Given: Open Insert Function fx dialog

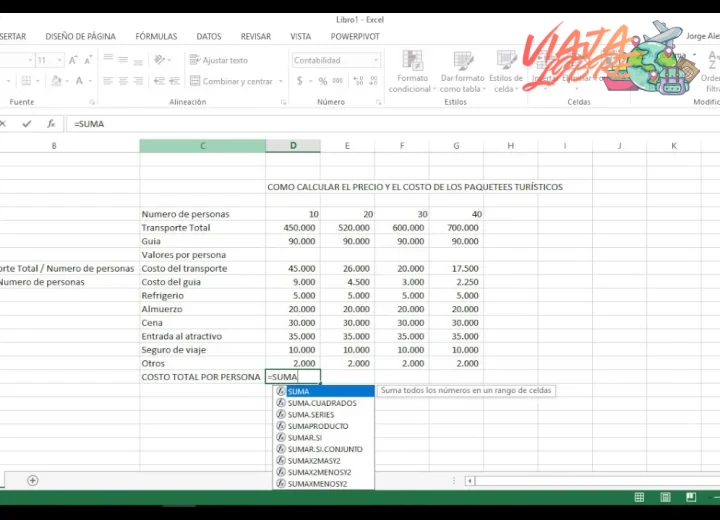Looking at the screenshot, I should click(51, 124).
